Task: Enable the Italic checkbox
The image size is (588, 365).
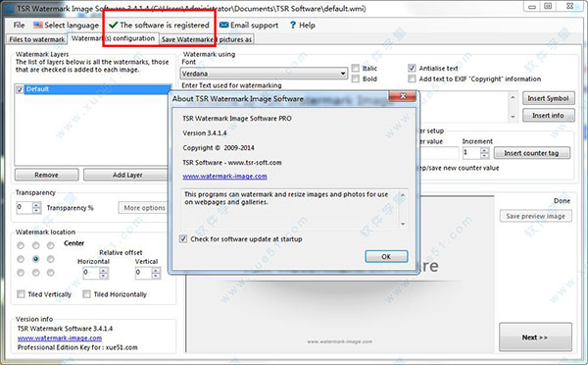Action: [356, 68]
